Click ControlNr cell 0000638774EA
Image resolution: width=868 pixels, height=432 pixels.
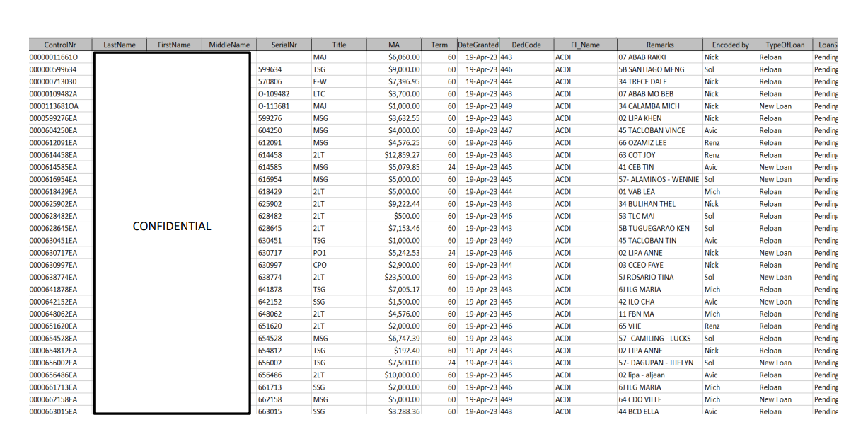tap(60, 278)
